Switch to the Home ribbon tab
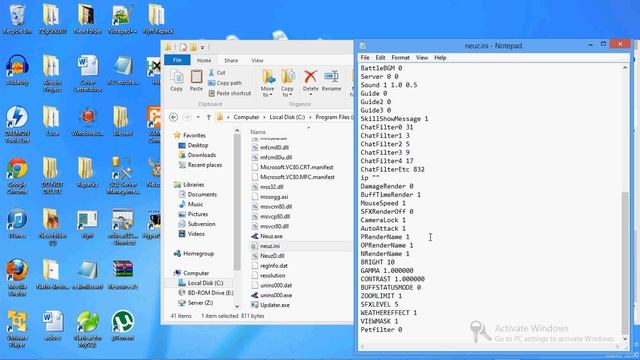This screenshot has height=360, width=640. pyautogui.click(x=204, y=60)
